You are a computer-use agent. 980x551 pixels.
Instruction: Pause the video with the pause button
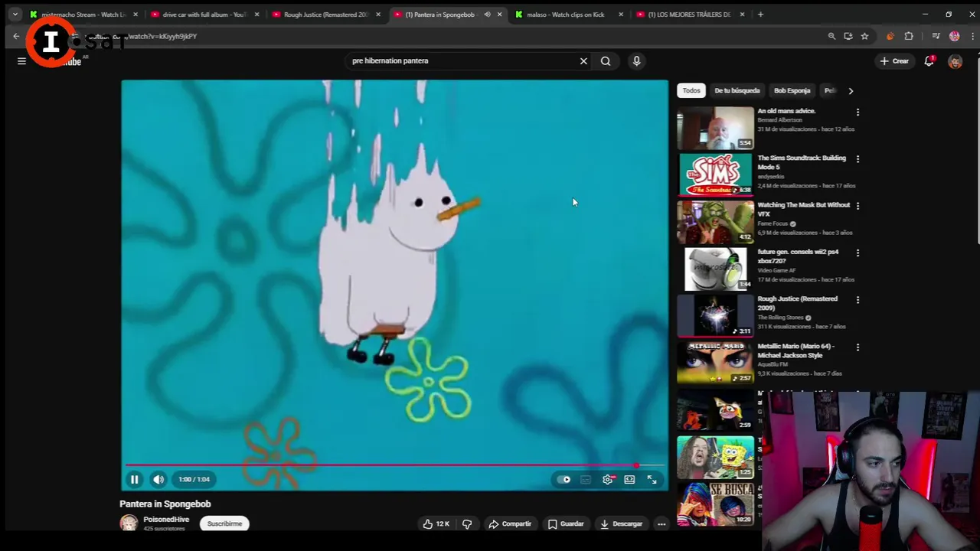tap(134, 480)
